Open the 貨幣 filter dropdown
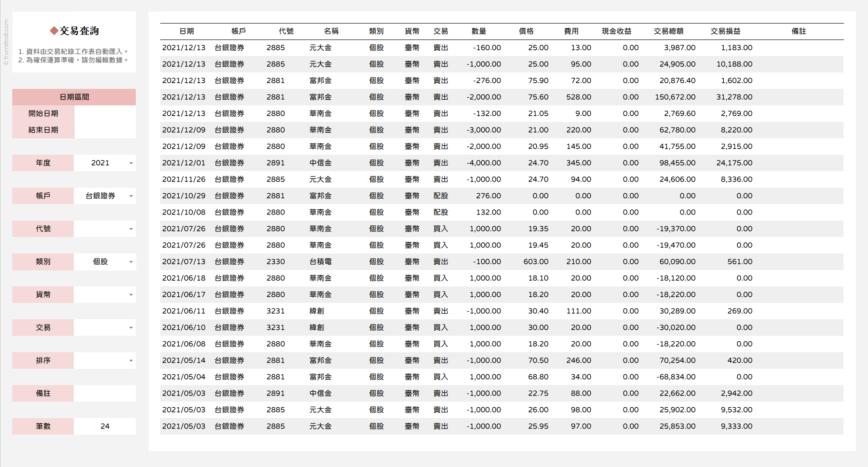Screen dimensions: 868x467 point(131,295)
